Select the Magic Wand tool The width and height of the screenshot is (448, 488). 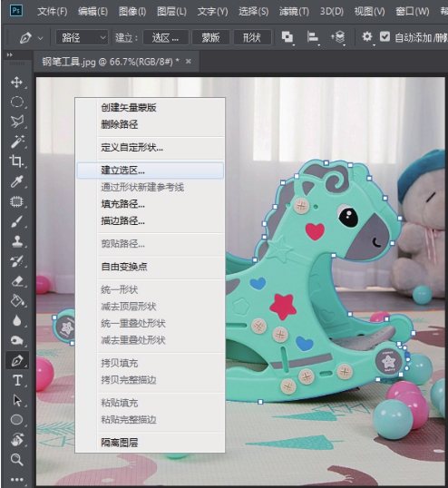17,142
